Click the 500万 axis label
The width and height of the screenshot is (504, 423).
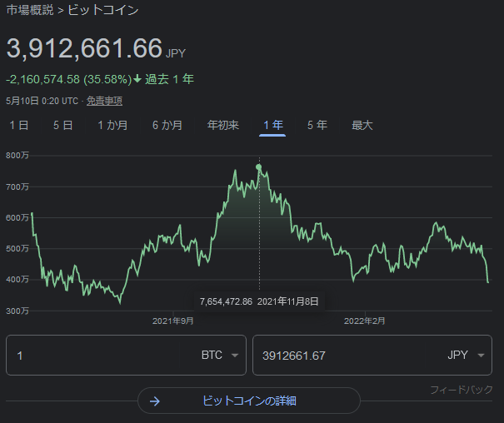point(17,249)
